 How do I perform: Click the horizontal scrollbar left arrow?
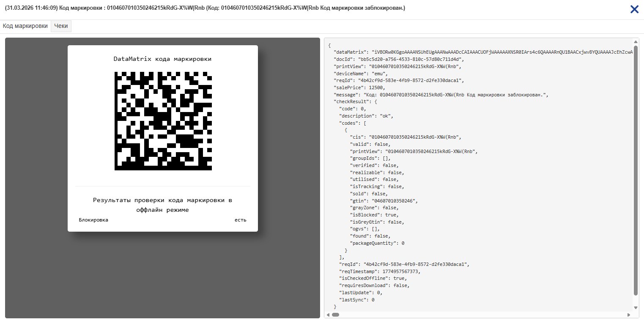point(328,315)
